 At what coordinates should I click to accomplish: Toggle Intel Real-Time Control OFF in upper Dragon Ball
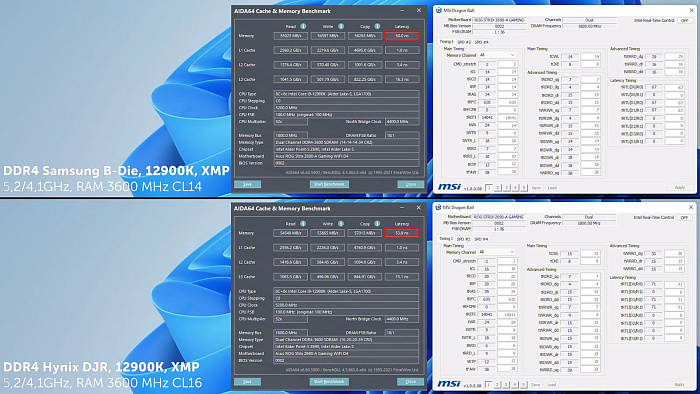(x=684, y=21)
